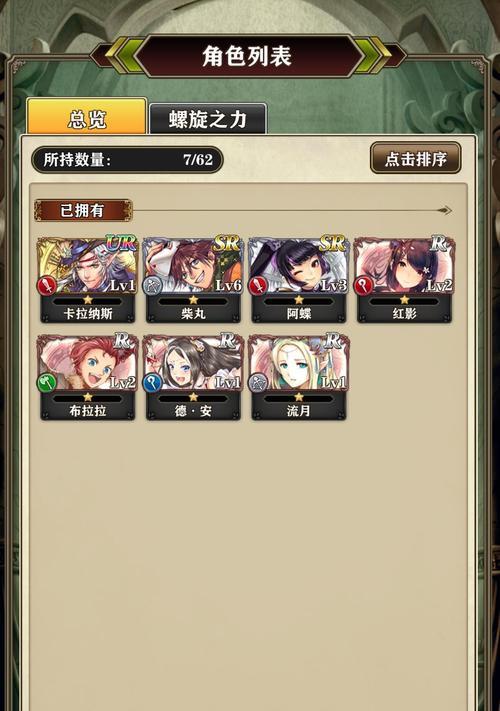This screenshot has height=711, width=500.
Task: Select the 德·安 character card
Action: tap(193, 377)
